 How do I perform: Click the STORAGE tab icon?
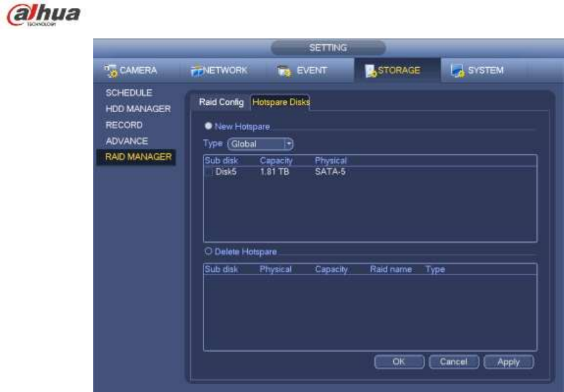pyautogui.click(x=370, y=70)
